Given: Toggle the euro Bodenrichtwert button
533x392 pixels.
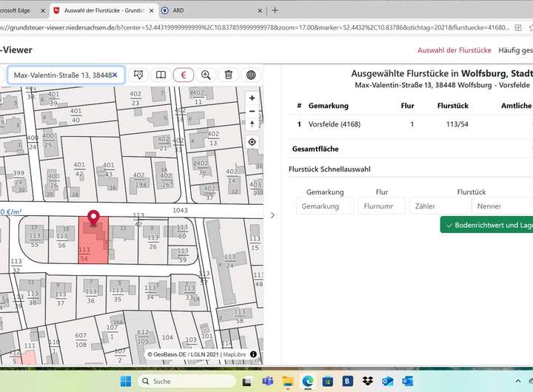Looking at the screenshot, I should [x=183, y=75].
